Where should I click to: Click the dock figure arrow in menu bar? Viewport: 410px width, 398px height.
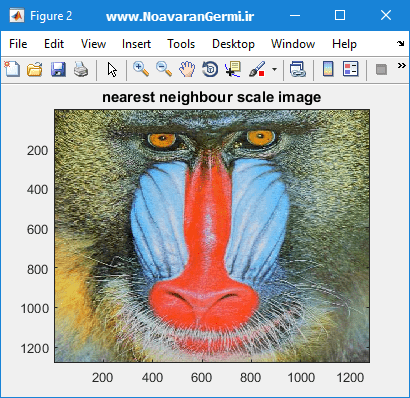[x=400, y=43]
